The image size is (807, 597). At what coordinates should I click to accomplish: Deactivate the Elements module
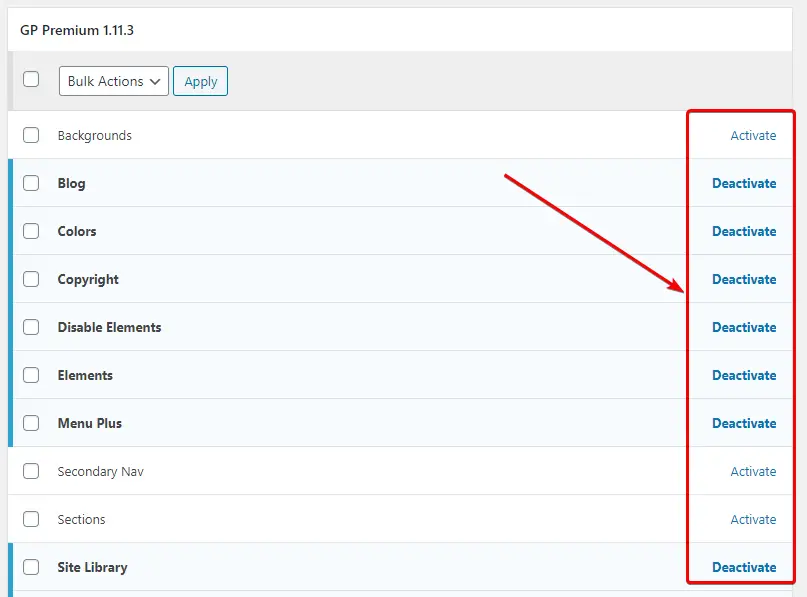pos(744,375)
